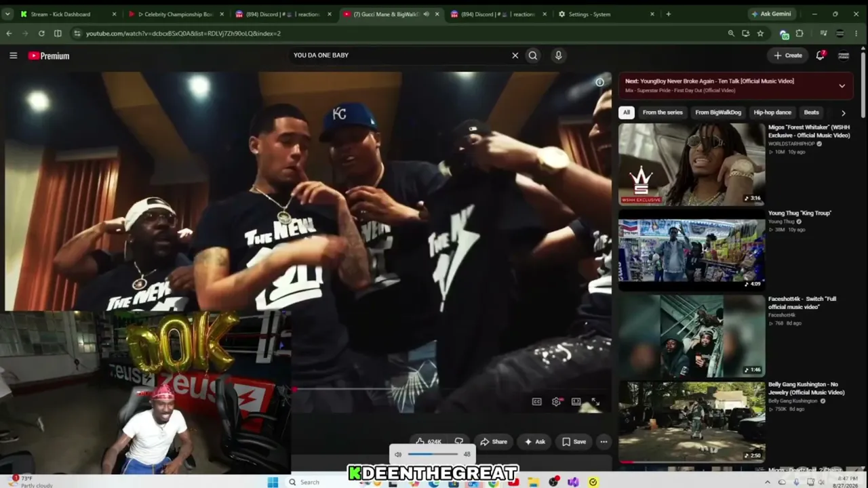
Task: Open more actions ellipsis under video
Action: [x=604, y=442]
